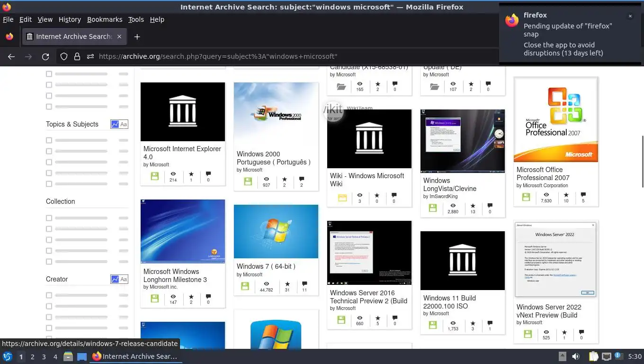The width and height of the screenshot is (644, 364).
Task: Click Microsoft Corporation creator on Office 2007 card
Action: [546, 185]
